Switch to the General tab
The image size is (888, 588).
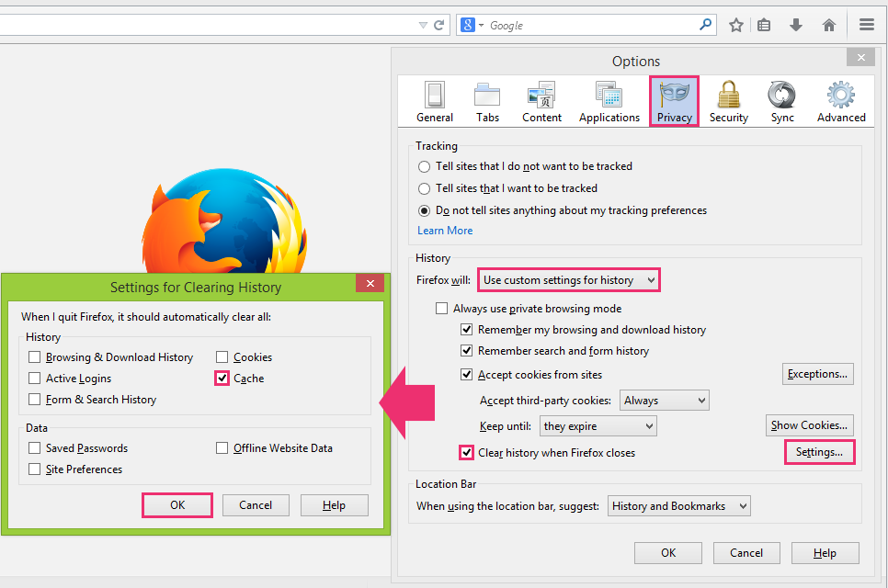[435, 101]
